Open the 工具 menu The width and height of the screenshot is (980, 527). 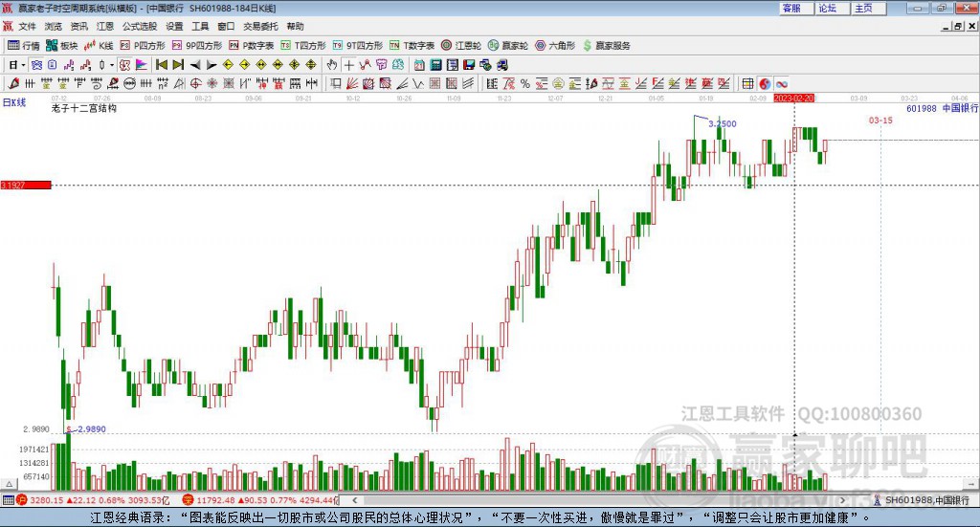pyautogui.click(x=200, y=26)
